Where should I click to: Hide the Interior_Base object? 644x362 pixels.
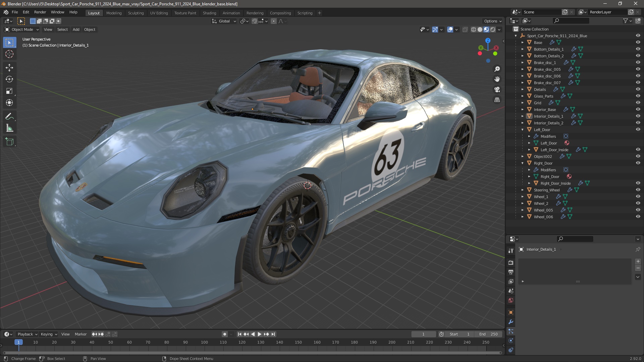(x=638, y=110)
